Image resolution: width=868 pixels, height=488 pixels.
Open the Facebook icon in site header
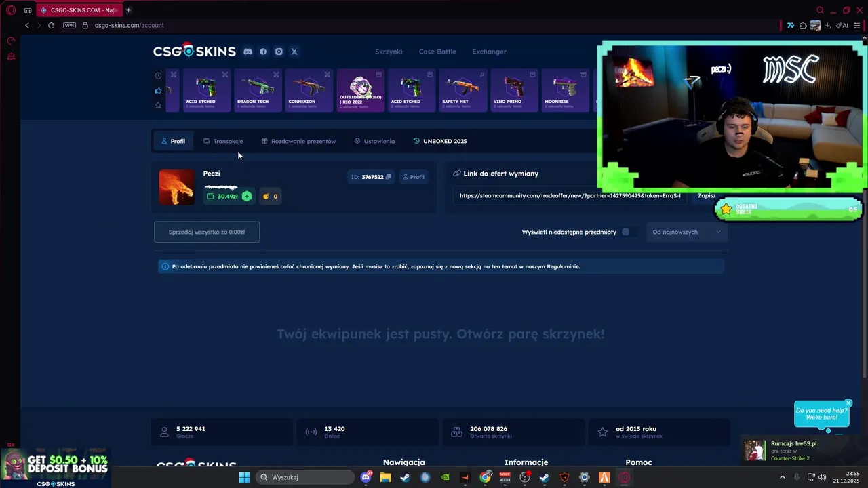[x=263, y=52]
